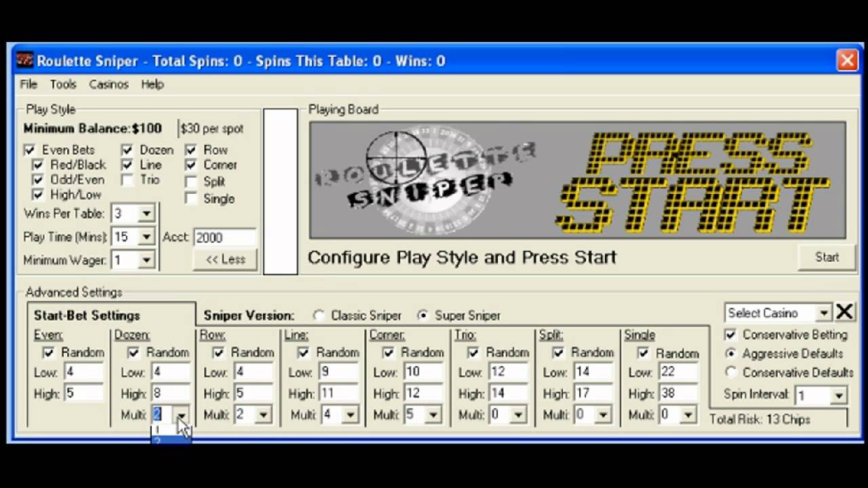Screen dimensions: 868x488
Task: Click the Even High value field
Action: click(83, 394)
